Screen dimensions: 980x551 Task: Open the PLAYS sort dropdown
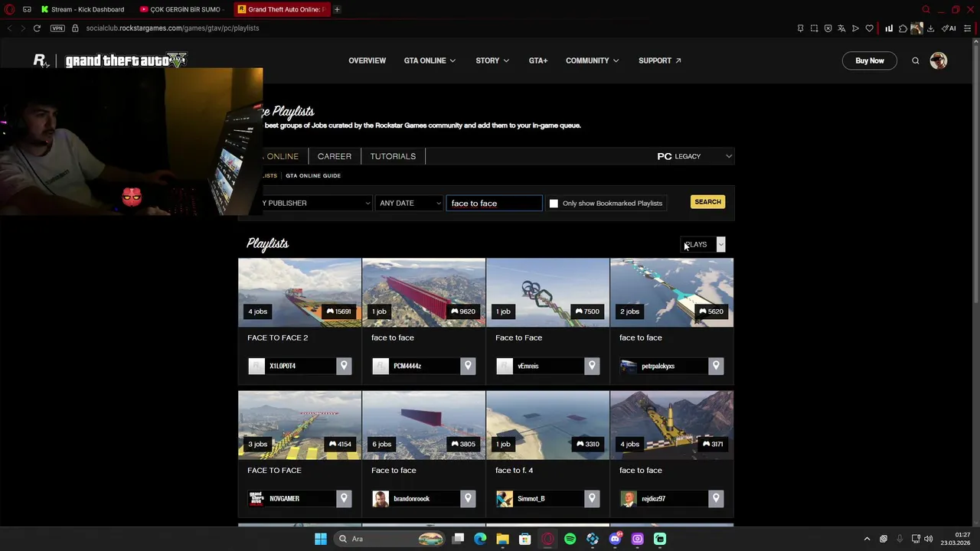pyautogui.click(x=703, y=244)
